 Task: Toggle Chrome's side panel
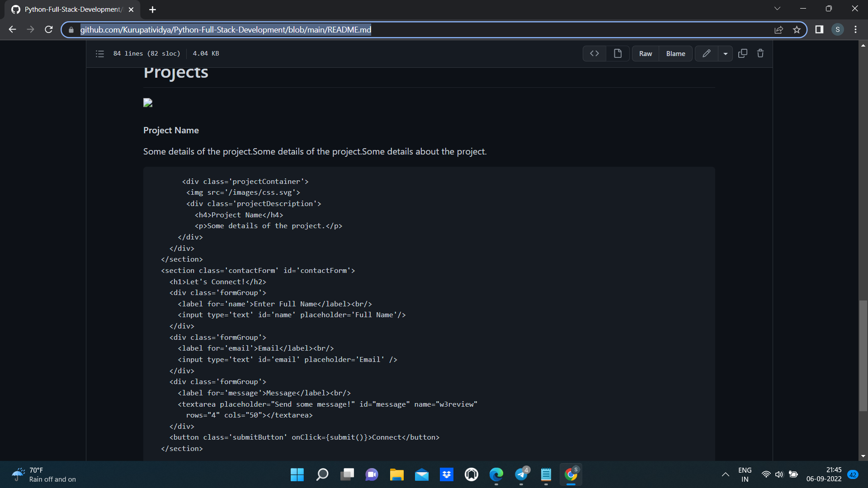819,29
